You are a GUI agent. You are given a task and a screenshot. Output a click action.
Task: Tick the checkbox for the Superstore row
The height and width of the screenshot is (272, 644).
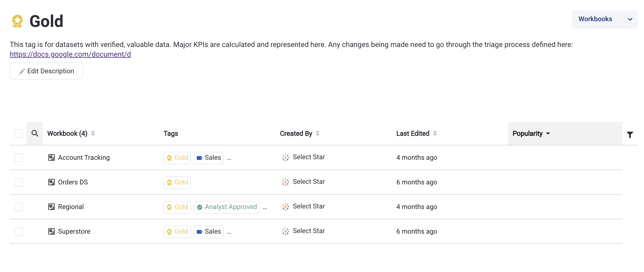[x=19, y=232]
